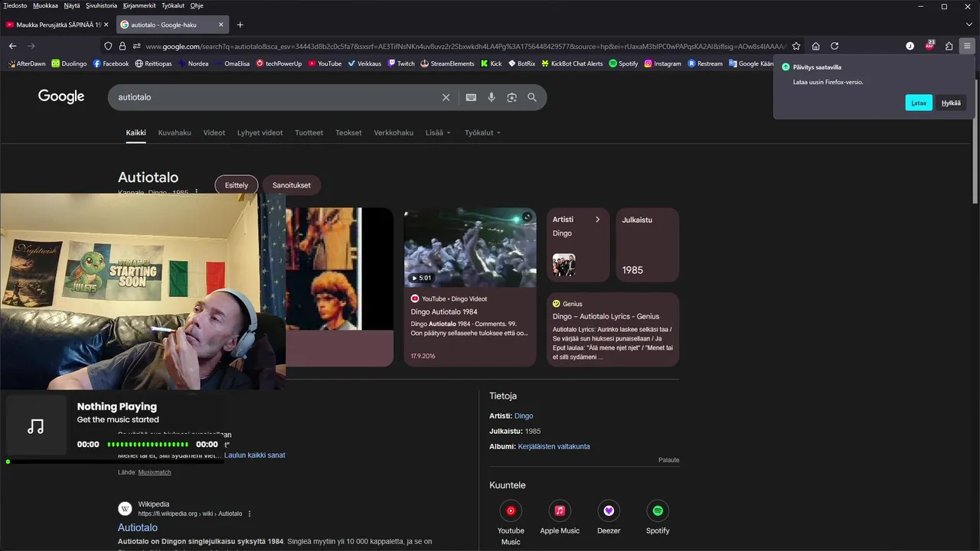Open the on-screen keyboard input tool

click(x=471, y=97)
